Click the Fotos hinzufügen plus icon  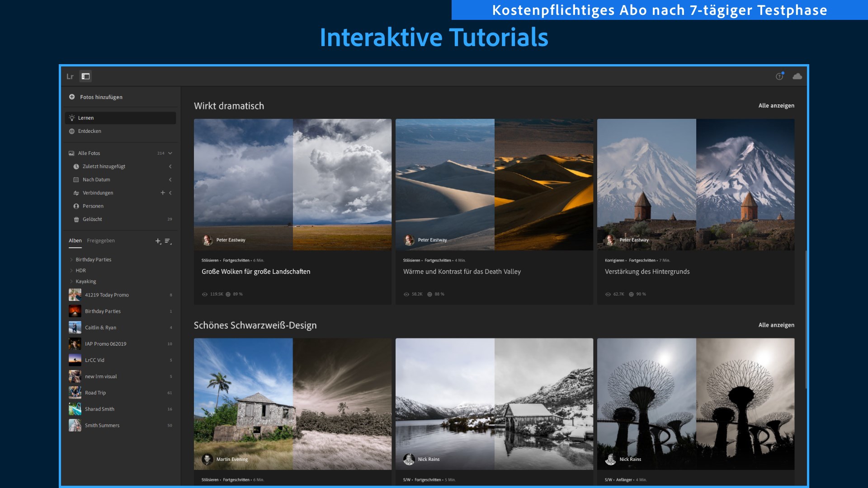[x=72, y=97]
